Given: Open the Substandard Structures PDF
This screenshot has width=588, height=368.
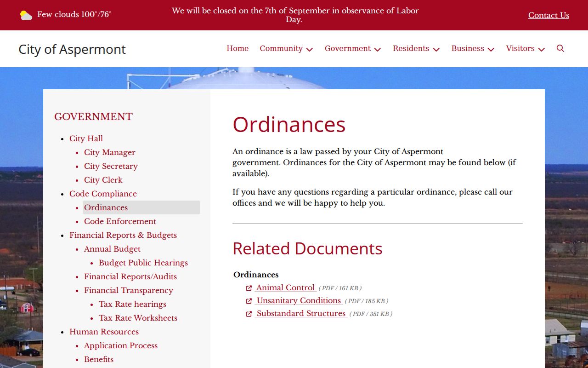Looking at the screenshot, I should tap(301, 313).
